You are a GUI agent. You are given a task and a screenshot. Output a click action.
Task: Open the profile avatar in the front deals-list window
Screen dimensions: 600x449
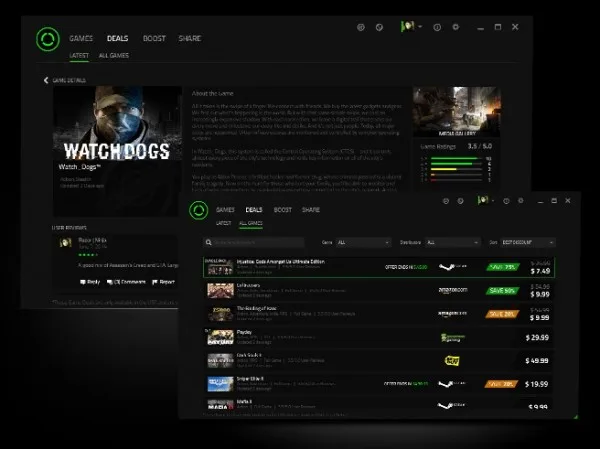tap(483, 200)
